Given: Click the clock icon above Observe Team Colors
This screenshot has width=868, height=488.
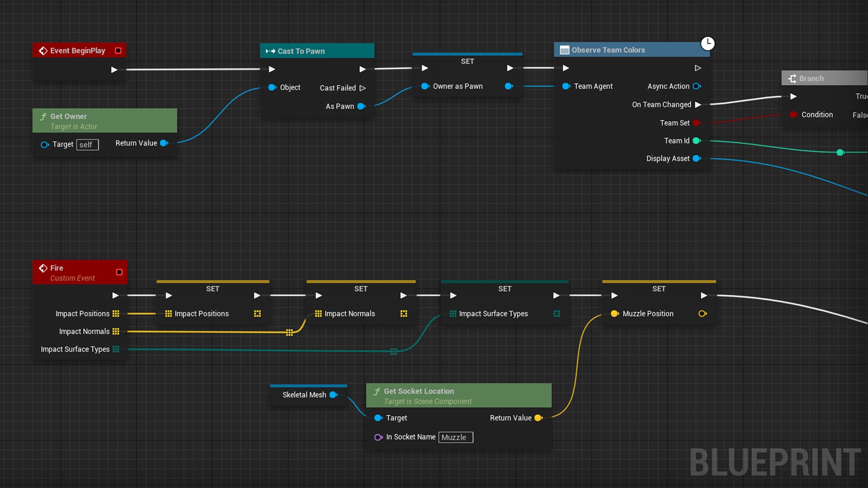Looking at the screenshot, I should tap(708, 43).
